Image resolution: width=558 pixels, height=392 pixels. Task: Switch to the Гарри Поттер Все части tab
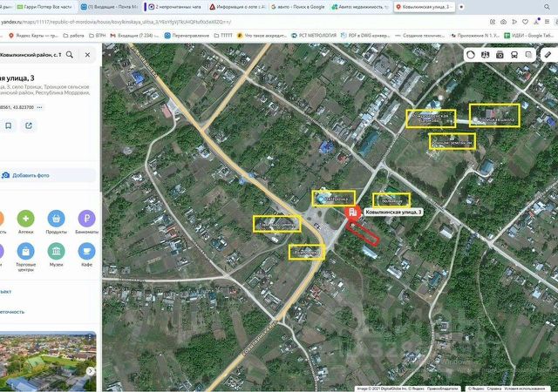[x=44, y=7]
